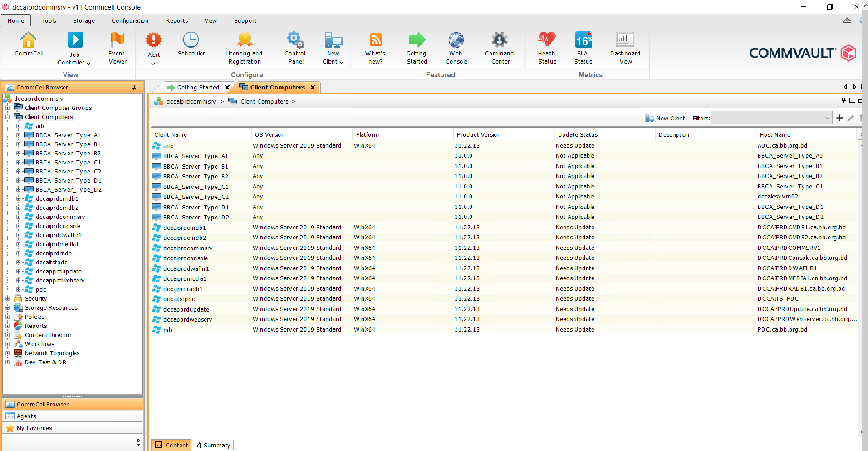Click the add filter plus icon

pos(839,118)
